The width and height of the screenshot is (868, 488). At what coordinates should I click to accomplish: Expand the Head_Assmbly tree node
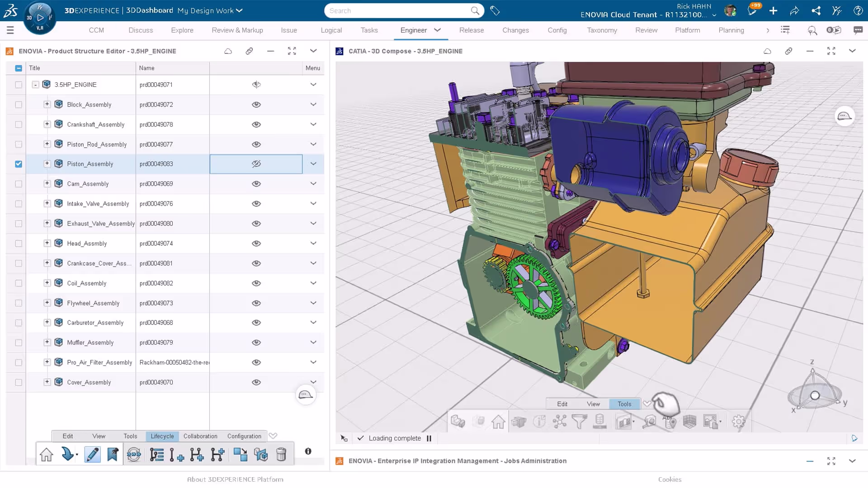[47, 243]
